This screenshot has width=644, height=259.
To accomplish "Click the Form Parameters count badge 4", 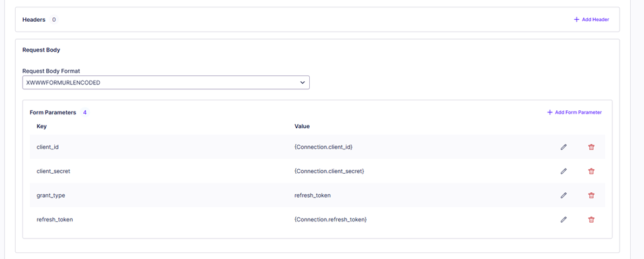I will pos(85,112).
